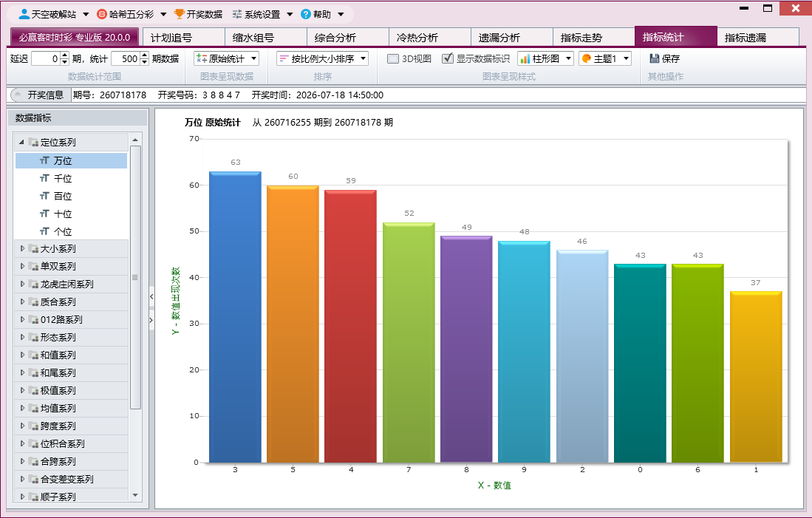The image size is (812, 518).
Task: Select 万位 in the indicator tree
Action: pos(72,160)
